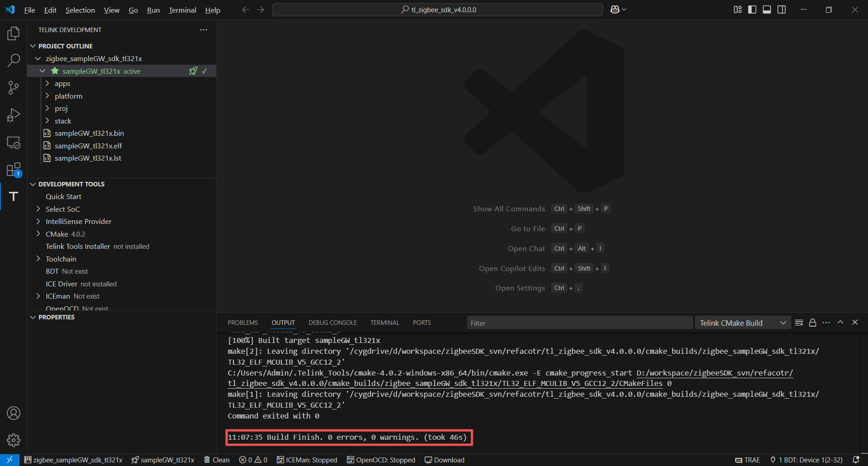Open Accounts menu in activity bar

[14, 413]
